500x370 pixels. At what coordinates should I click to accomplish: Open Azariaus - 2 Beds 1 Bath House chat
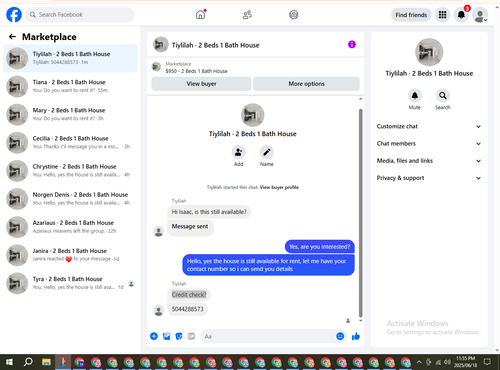coord(70,227)
